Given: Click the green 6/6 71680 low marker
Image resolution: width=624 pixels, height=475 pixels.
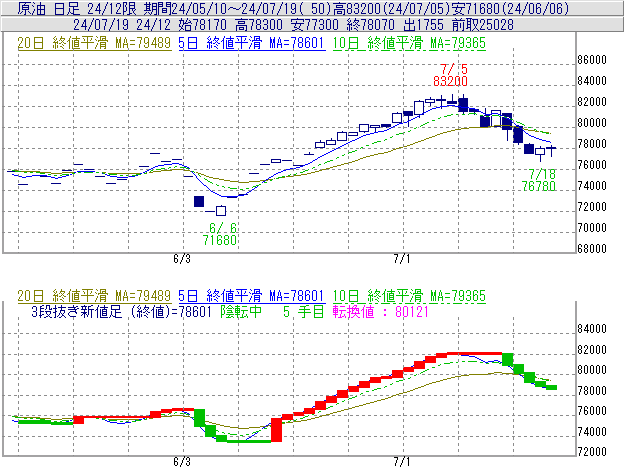Looking at the screenshot, I should [x=220, y=234].
